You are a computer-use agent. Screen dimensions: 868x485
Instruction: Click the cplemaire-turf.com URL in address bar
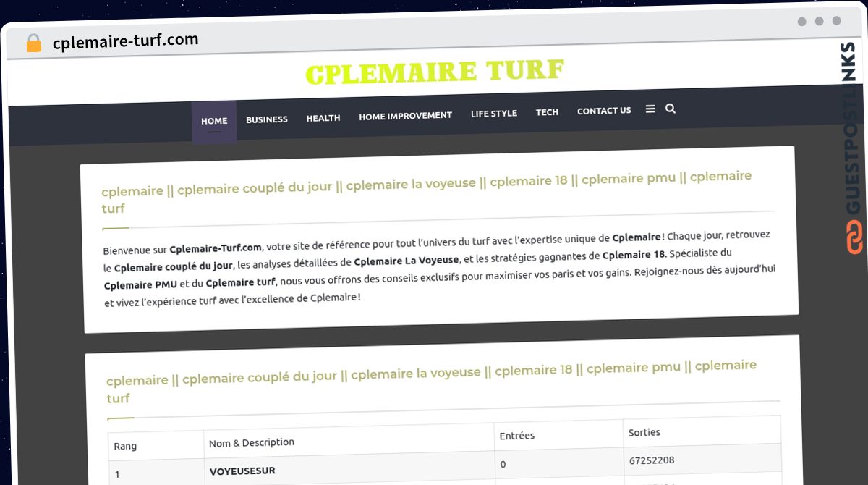[126, 41]
